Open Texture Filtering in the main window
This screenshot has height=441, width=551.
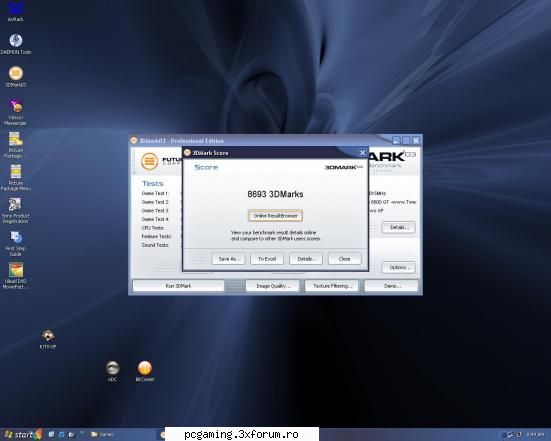click(332, 286)
